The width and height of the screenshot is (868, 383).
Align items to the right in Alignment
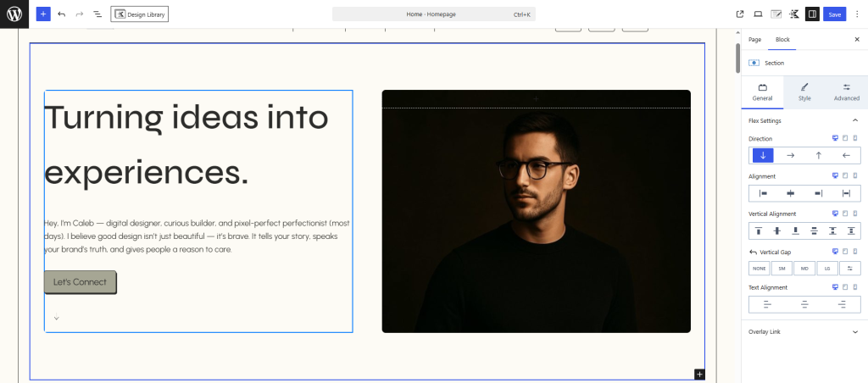pos(818,193)
